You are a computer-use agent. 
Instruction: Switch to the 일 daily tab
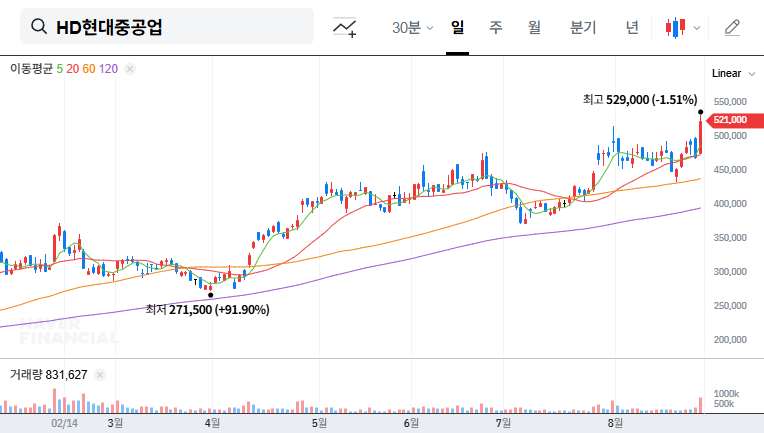457,27
